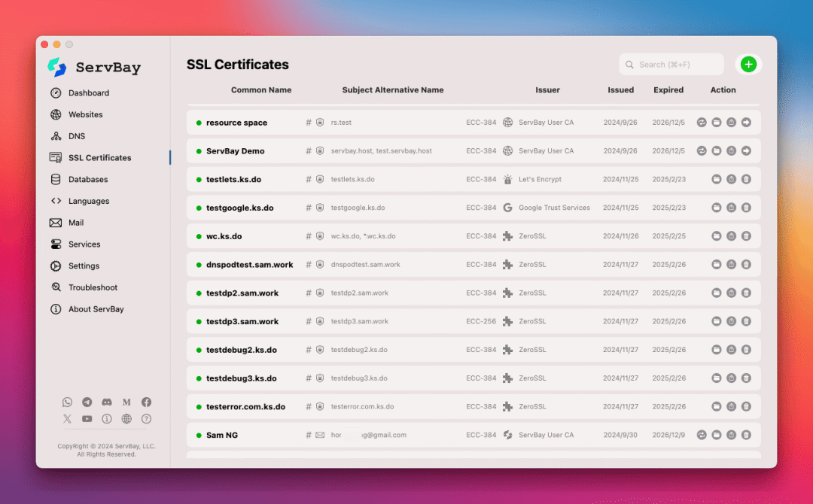Delete the testdebug3.ks.do certificate

[x=746, y=378]
